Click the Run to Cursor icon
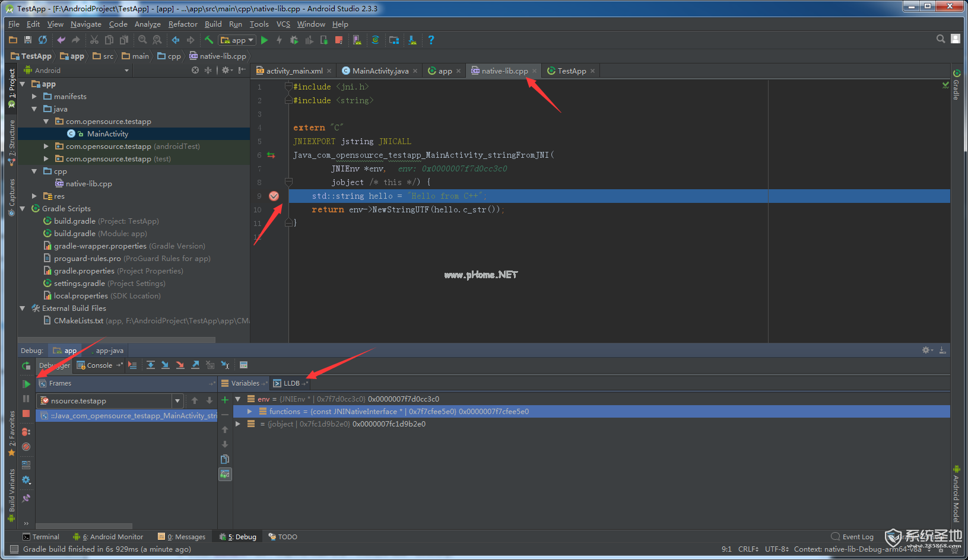968x560 pixels. point(225,365)
